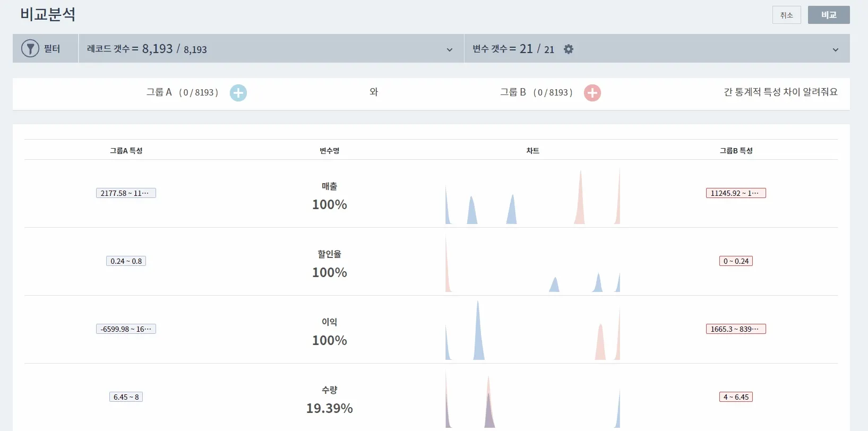Click the 19.39% value in 수량 row
The width and height of the screenshot is (868, 431).
coord(330,408)
